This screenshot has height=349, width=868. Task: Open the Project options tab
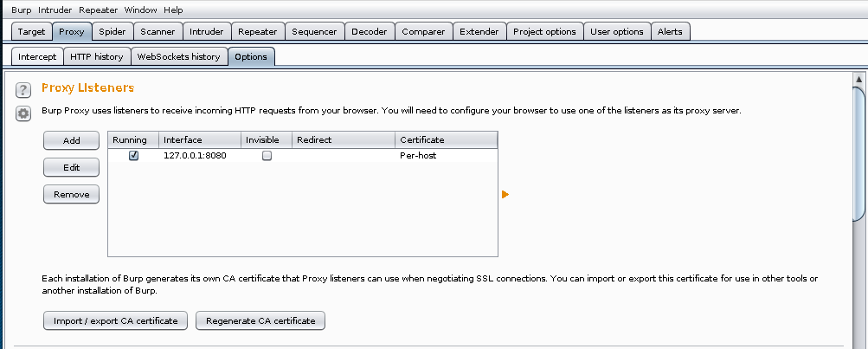[x=544, y=31]
